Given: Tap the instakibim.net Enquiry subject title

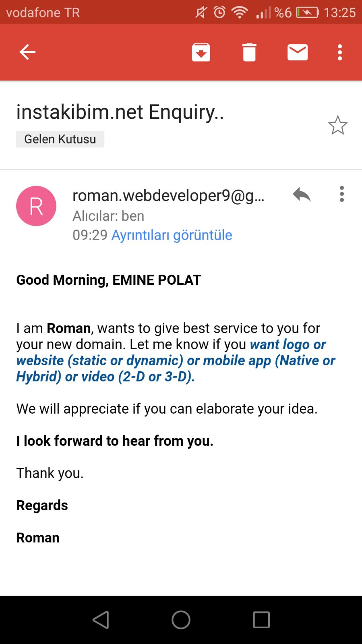Looking at the screenshot, I should tap(120, 112).
